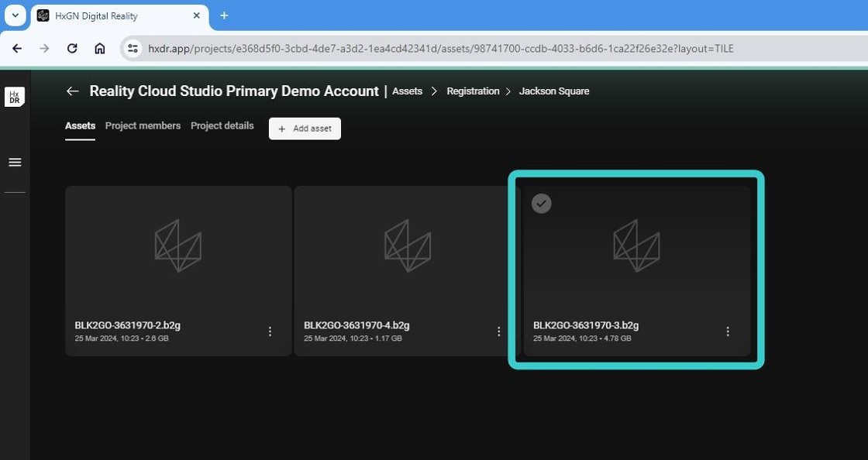Screen dimensions: 868x460
Task: Click the text '25 Mar 2024, 10:23 • 1.17 GB'
Action: pos(353,338)
